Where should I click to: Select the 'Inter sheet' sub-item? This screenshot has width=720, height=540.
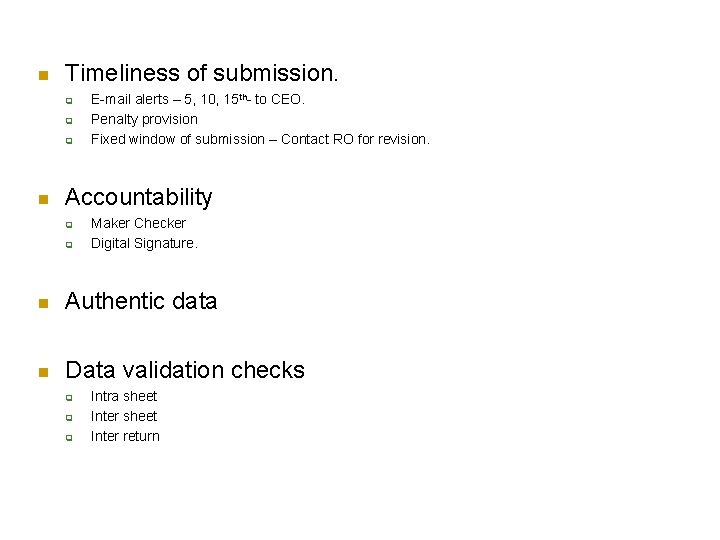click(124, 416)
